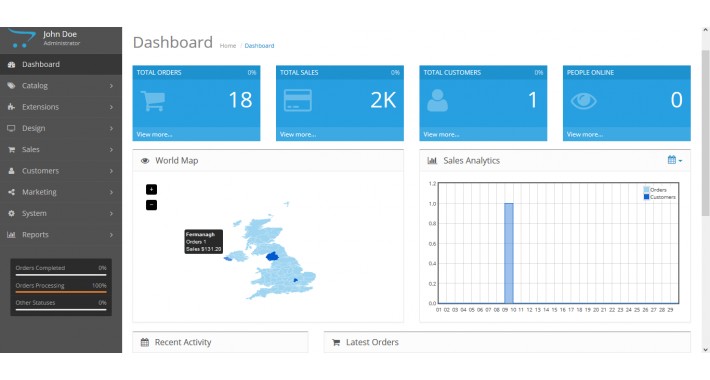This screenshot has width=710, height=380.
Task: Click the Total Orders count 18
Action: pos(240,100)
